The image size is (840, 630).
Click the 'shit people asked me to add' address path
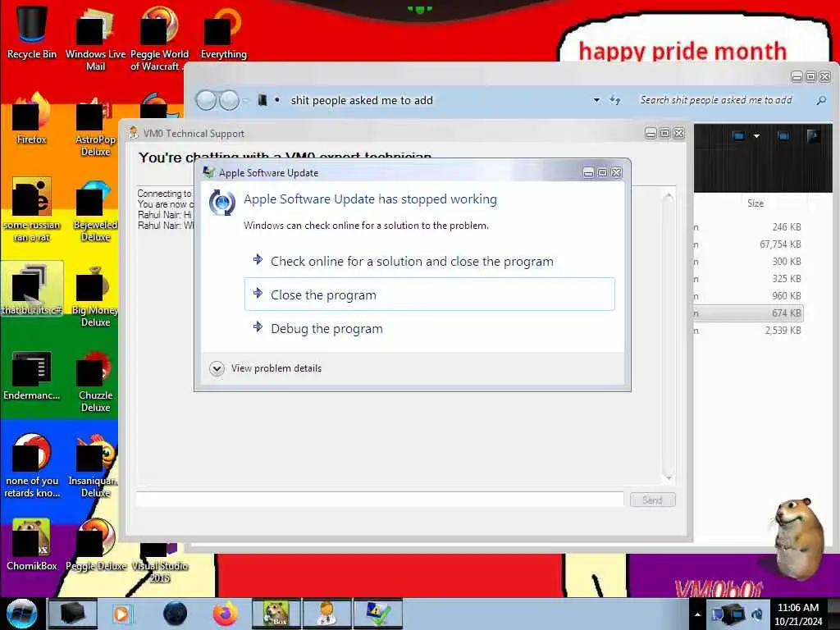coord(362,100)
